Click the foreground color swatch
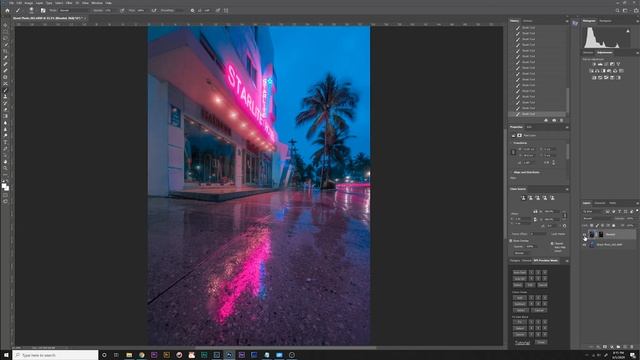Viewport: 640px width, 360px height. 4,186
